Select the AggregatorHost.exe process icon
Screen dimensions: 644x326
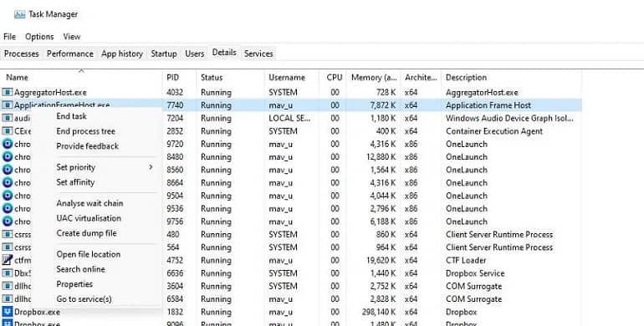click(x=8, y=93)
